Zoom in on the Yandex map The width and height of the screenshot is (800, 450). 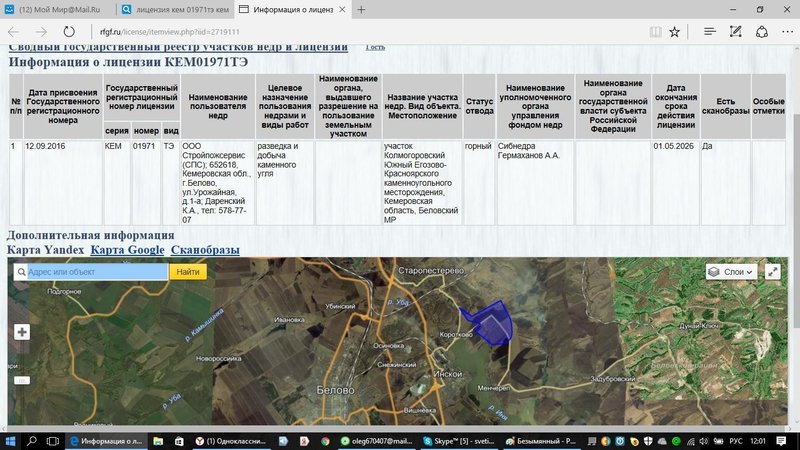(x=22, y=332)
